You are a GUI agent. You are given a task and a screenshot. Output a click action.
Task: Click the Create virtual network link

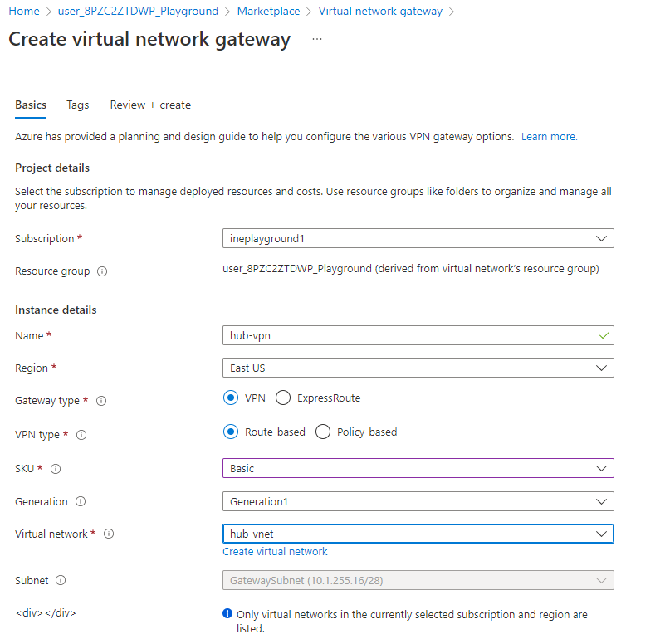(275, 552)
